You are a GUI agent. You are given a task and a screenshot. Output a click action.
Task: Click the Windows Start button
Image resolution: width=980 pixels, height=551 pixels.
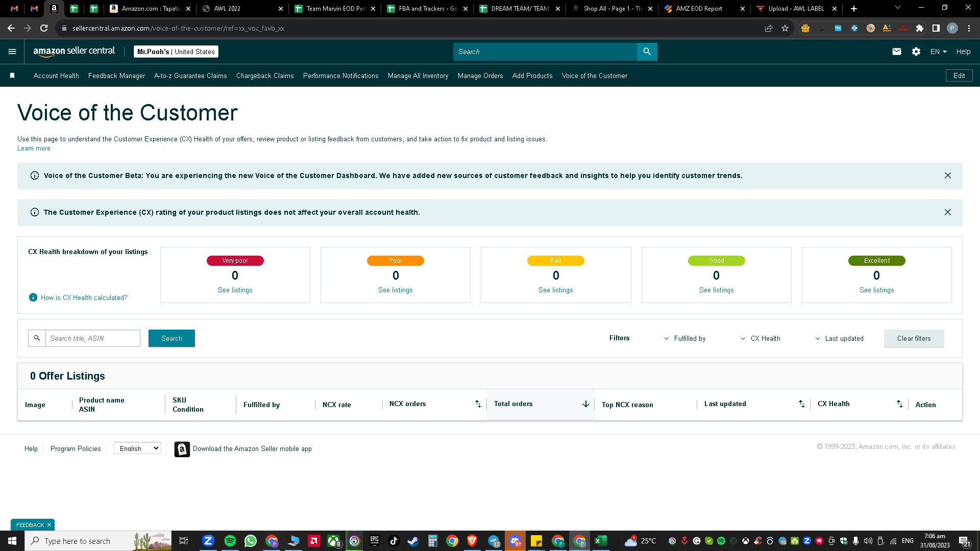tap(12, 541)
